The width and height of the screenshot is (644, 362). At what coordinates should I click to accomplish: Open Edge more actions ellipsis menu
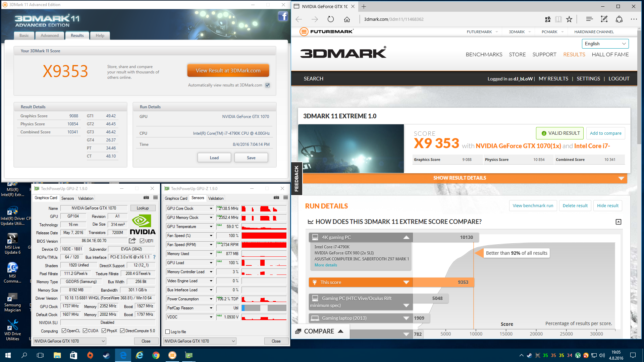pyautogui.click(x=634, y=19)
